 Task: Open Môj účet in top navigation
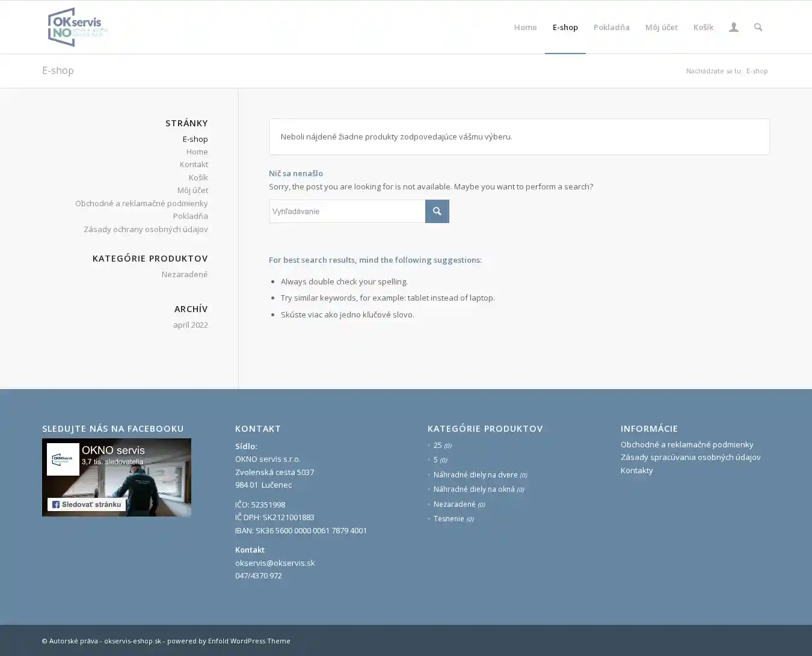coord(661,27)
